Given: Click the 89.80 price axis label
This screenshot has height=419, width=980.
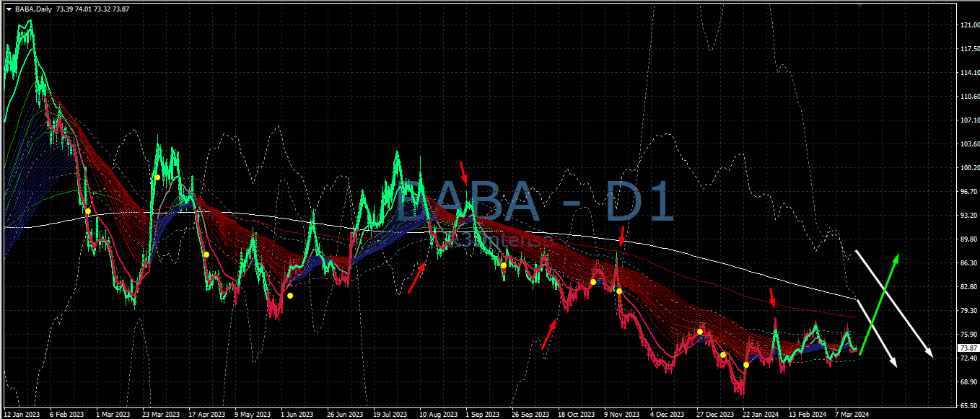Looking at the screenshot, I should (x=969, y=239).
